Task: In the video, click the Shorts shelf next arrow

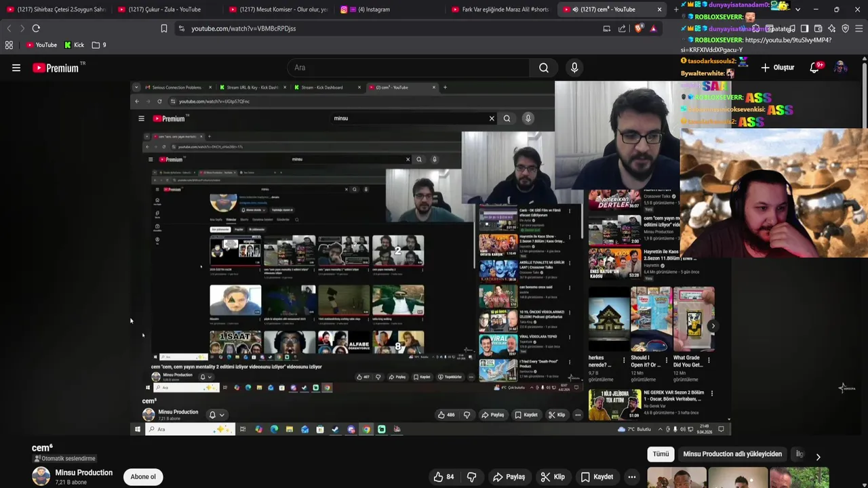Action: pyautogui.click(x=713, y=326)
